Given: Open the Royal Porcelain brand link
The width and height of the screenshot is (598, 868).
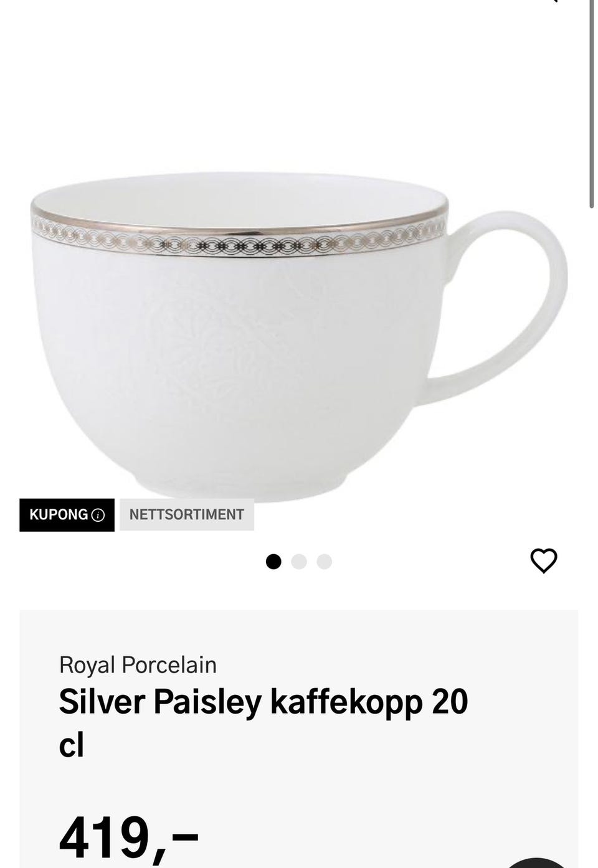Looking at the screenshot, I should pyautogui.click(x=138, y=665).
